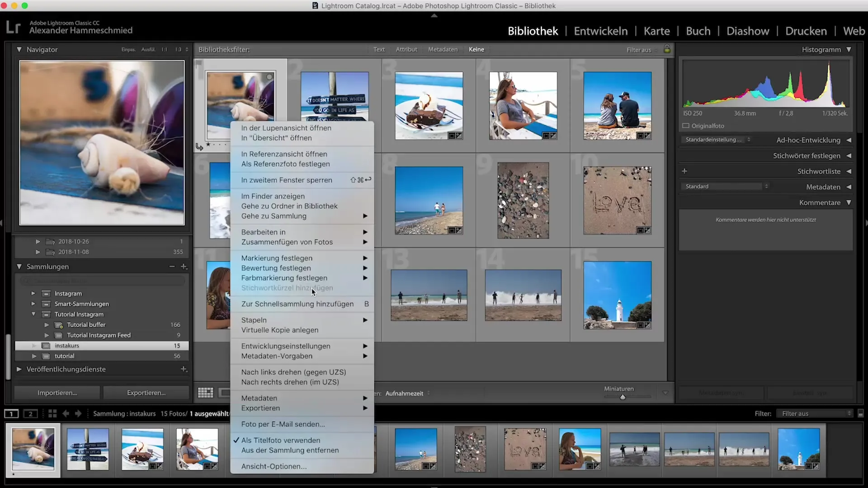Image resolution: width=868 pixels, height=488 pixels.
Task: Open the Standard metadata dropdown
Action: tap(726, 186)
